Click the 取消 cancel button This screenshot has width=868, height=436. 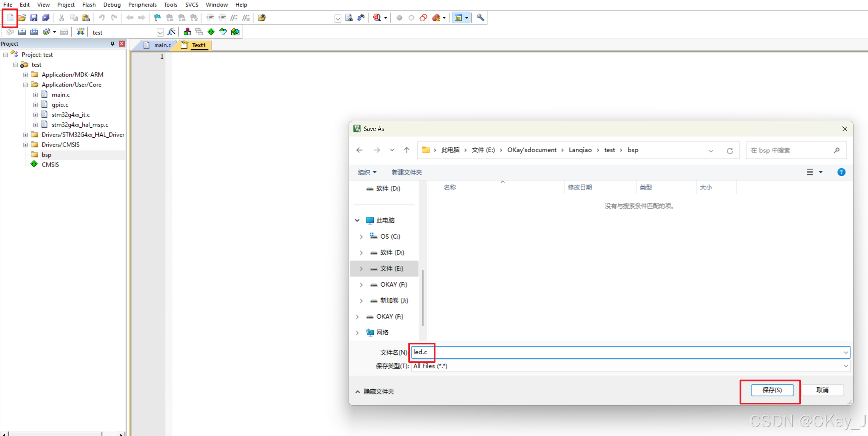(822, 390)
